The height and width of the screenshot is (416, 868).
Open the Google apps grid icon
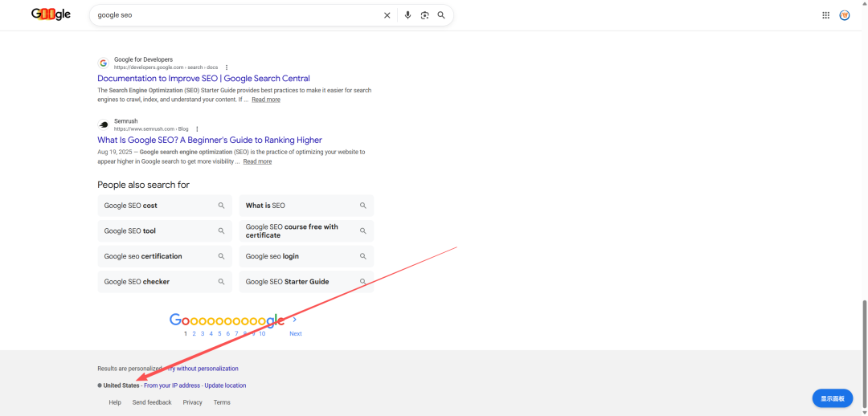pos(826,15)
